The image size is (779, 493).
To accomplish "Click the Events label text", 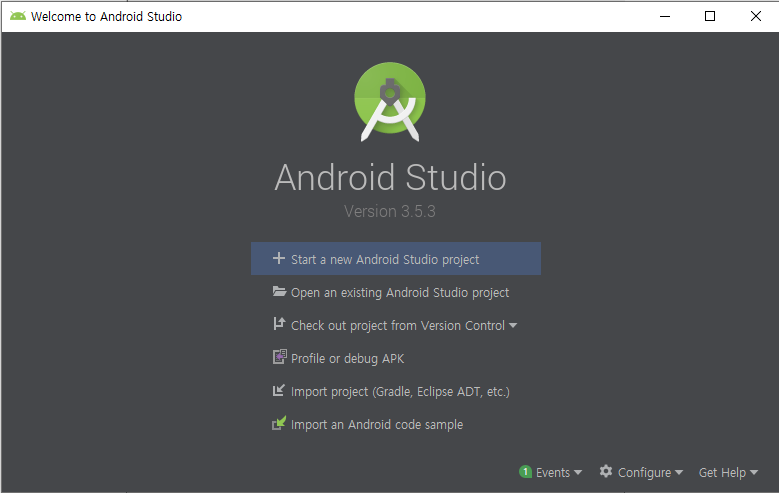I will click(x=552, y=472).
